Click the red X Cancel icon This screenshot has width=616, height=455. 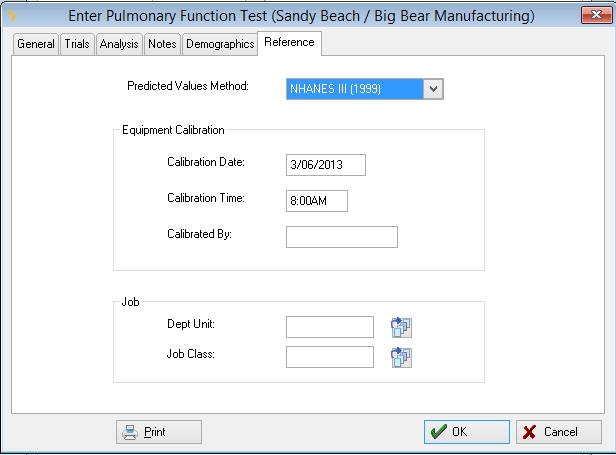point(529,432)
